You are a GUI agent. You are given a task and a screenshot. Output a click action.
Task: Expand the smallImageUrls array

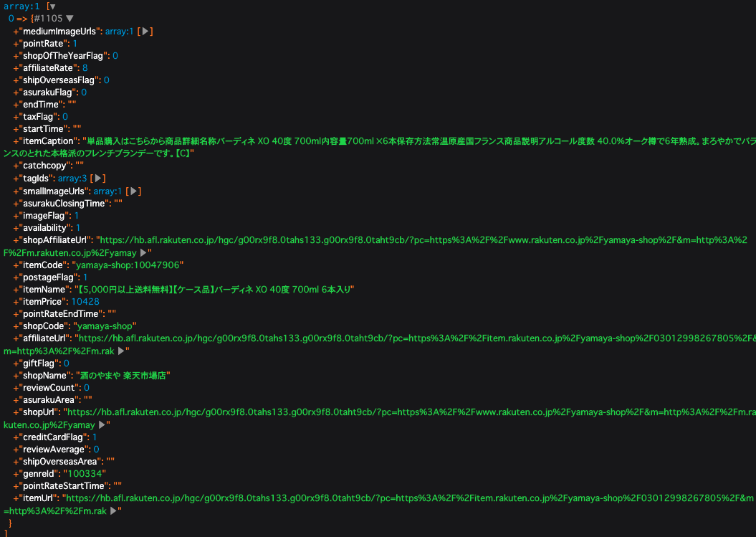coord(133,191)
